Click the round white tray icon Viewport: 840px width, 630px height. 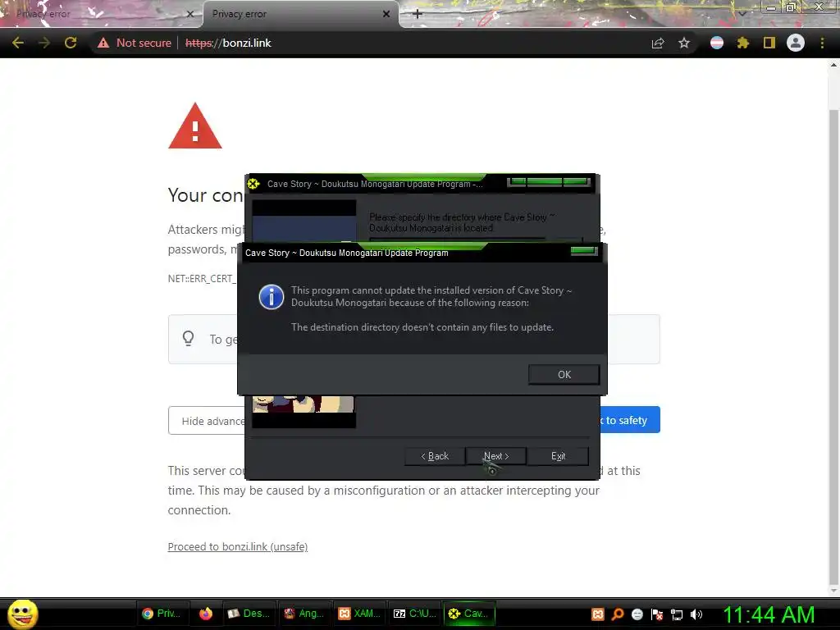coord(637,614)
